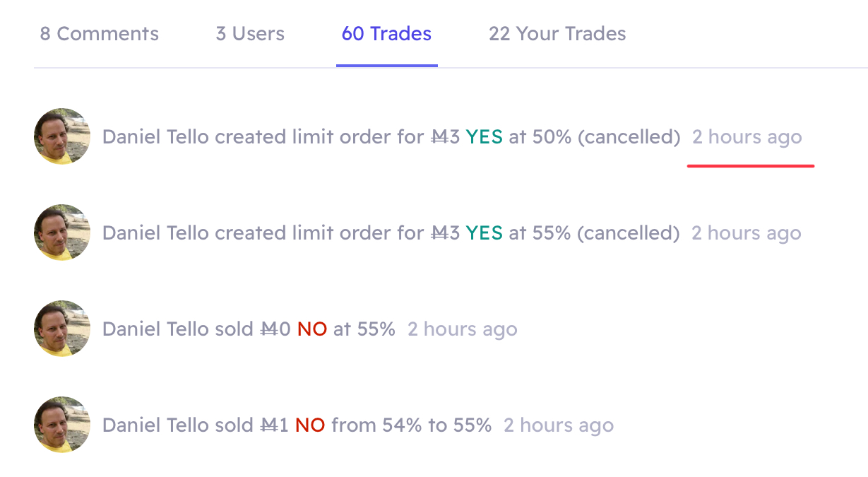
Task: Open Daniel Tello's name on the Ṁ1 sale
Action: point(155,425)
